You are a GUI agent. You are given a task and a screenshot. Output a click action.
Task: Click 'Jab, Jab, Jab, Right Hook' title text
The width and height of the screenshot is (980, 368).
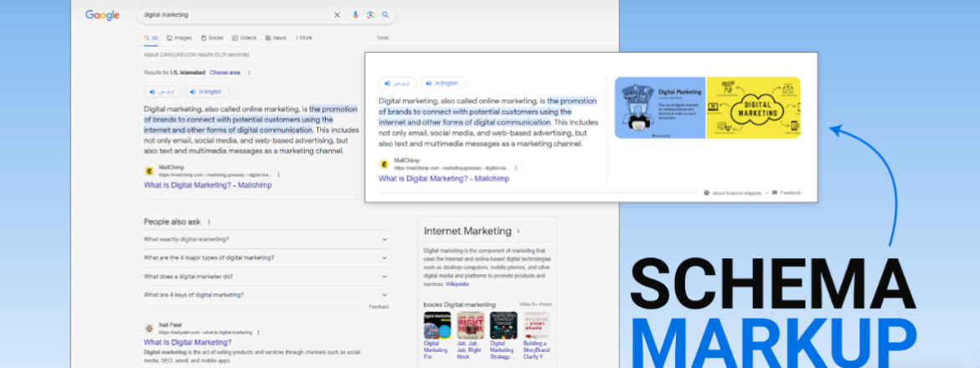point(469,350)
